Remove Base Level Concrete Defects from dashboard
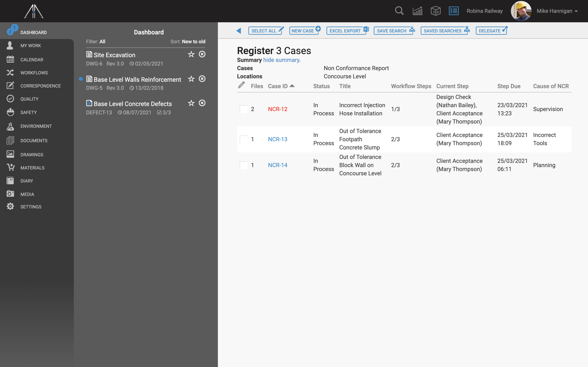Image resolution: width=588 pixels, height=367 pixels. pyautogui.click(x=202, y=103)
